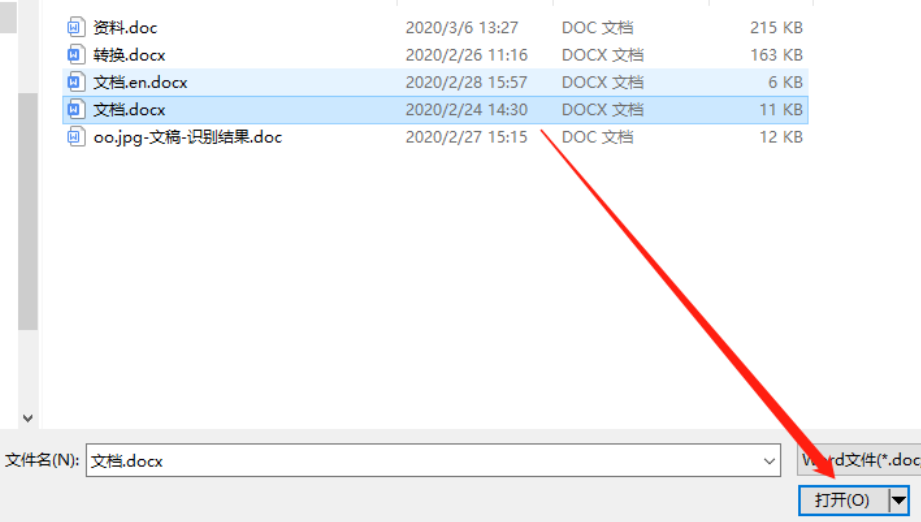Click the 文档.en.docx file icon
Screen dimensions: 921x522
[74, 82]
